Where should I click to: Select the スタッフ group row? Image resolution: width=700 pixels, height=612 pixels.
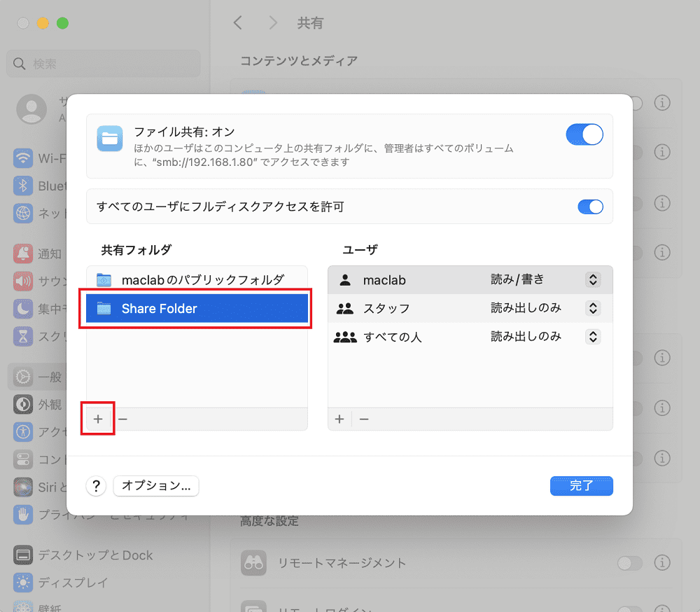pos(470,308)
